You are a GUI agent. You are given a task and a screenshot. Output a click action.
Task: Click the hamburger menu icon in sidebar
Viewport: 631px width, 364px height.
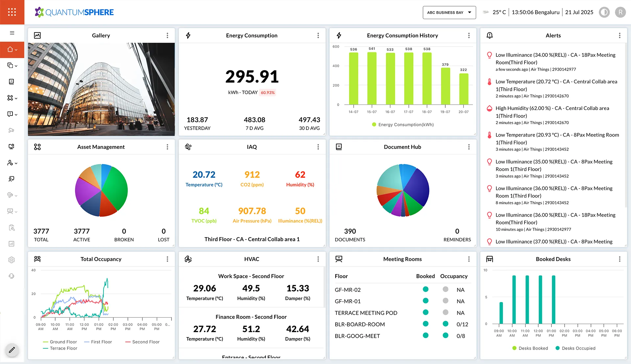pyautogui.click(x=12, y=33)
